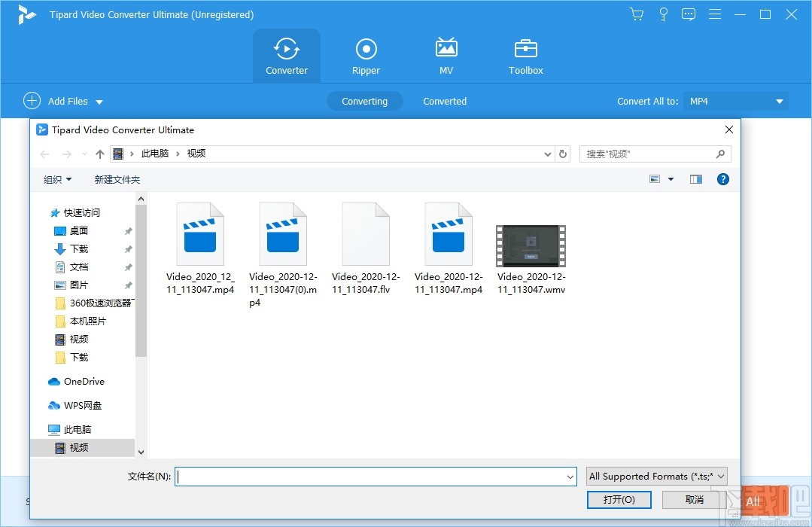Viewport: 812px width, 527px height.
Task: Click the Add Files plus icon
Action: tap(32, 101)
